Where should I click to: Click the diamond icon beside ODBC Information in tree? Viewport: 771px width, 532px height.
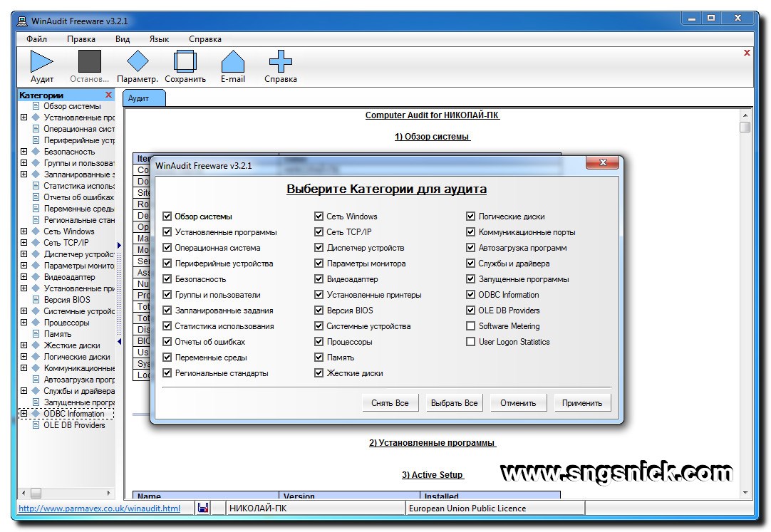click(x=36, y=414)
